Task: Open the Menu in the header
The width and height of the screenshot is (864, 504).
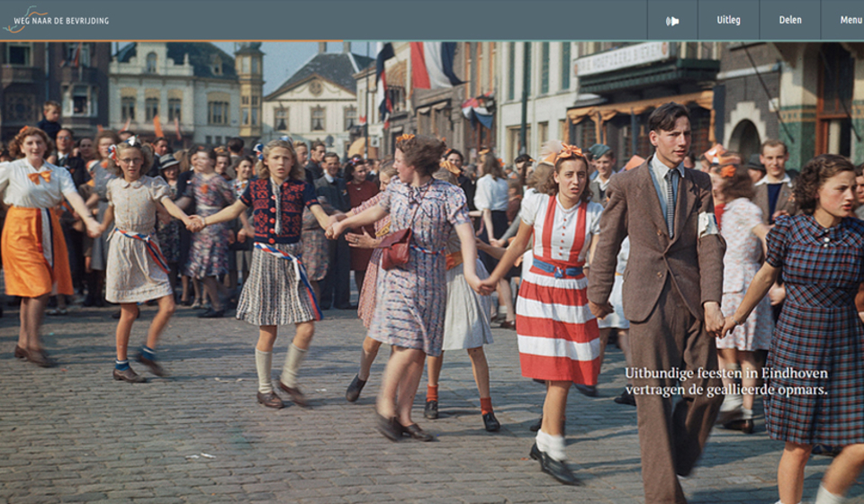Action: coord(850,20)
